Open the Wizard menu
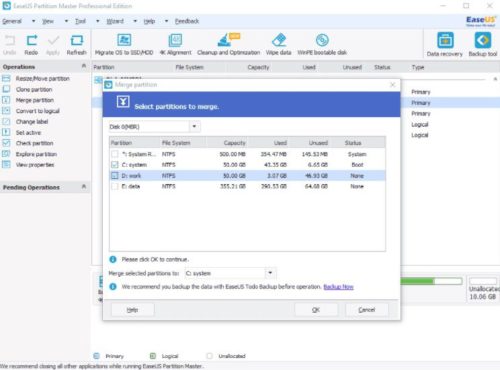The height and width of the screenshot is (370, 500). (x=115, y=21)
